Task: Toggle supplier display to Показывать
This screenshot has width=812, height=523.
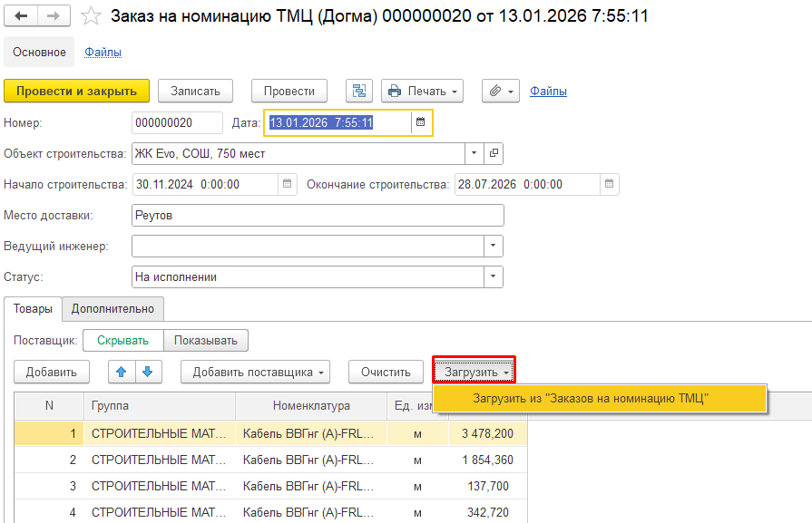Action: pyautogui.click(x=206, y=340)
